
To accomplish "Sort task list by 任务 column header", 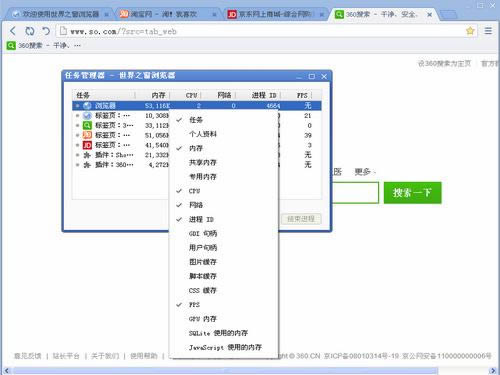I will click(104, 95).
